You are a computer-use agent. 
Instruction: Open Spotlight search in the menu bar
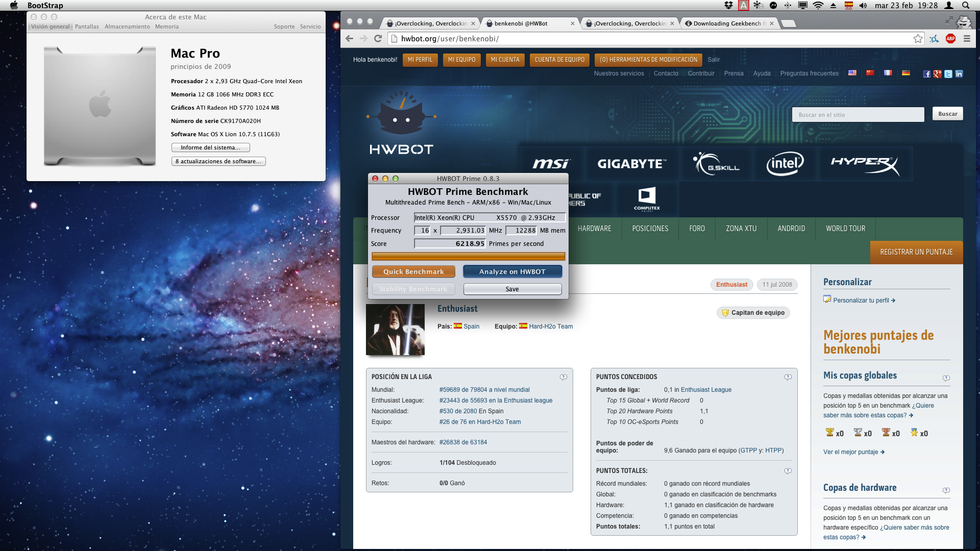point(966,5)
